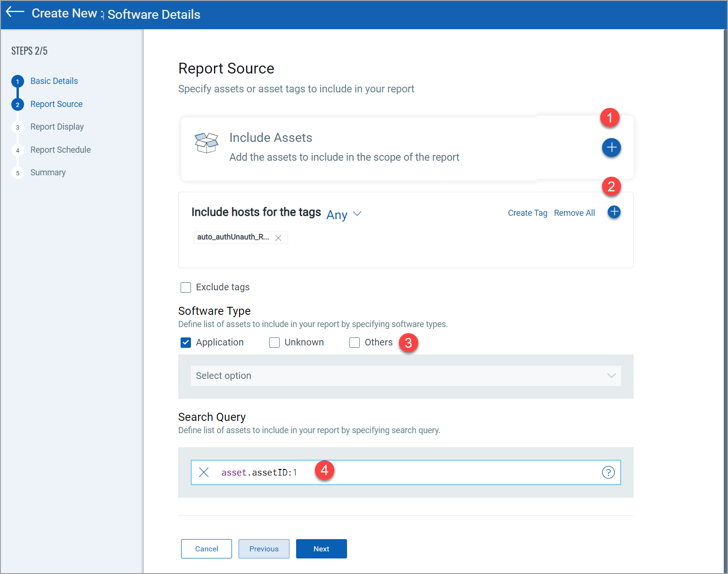Image resolution: width=728 pixels, height=574 pixels.
Task: Open the Any tags match dropdown
Action: (344, 214)
